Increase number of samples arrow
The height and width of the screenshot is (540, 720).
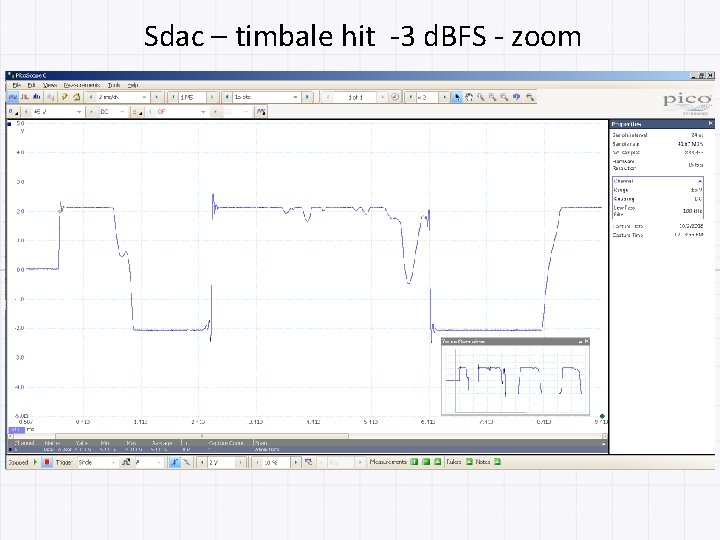coord(211,97)
